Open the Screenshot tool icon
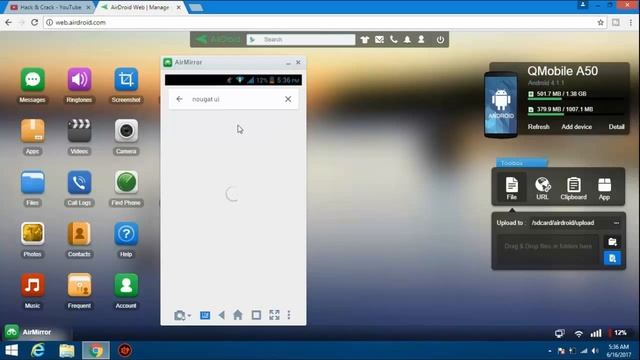The image size is (640, 360). (126, 80)
